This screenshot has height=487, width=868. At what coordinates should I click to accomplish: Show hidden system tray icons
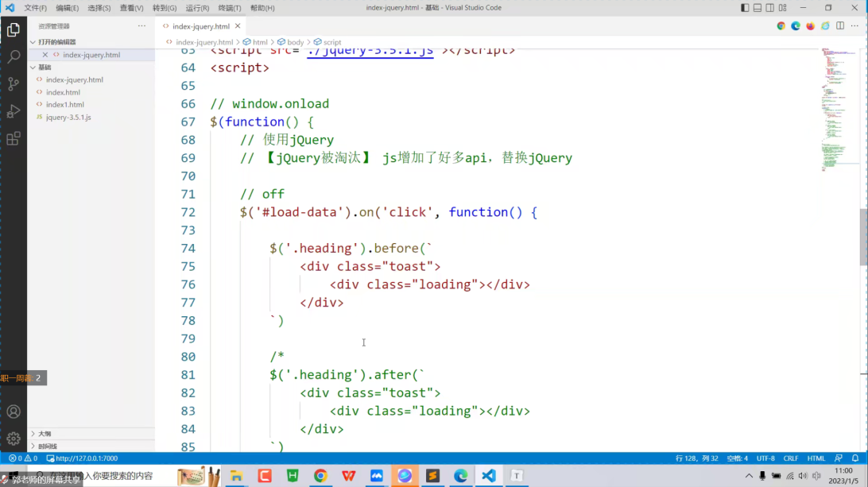point(749,476)
